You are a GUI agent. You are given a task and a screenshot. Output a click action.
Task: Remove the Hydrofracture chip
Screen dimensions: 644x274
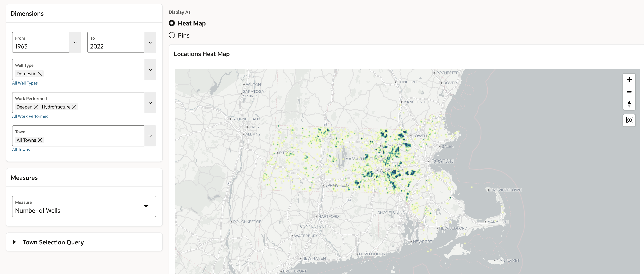click(x=74, y=107)
